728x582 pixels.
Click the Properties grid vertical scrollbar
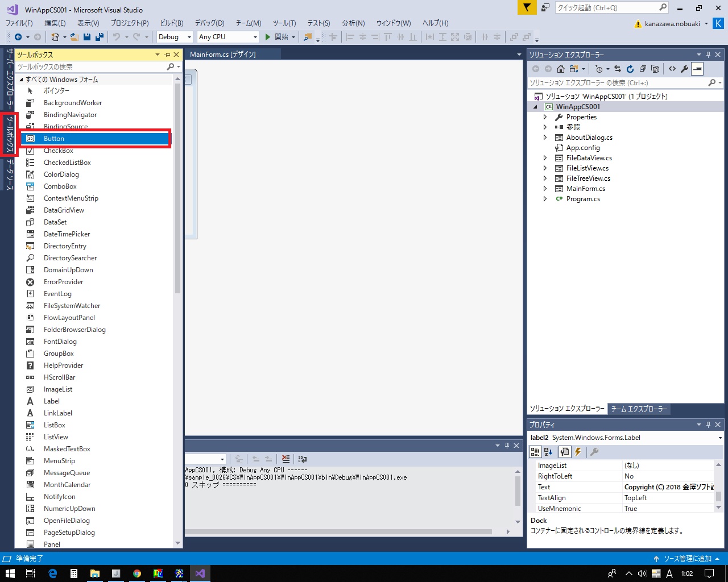[x=718, y=497]
